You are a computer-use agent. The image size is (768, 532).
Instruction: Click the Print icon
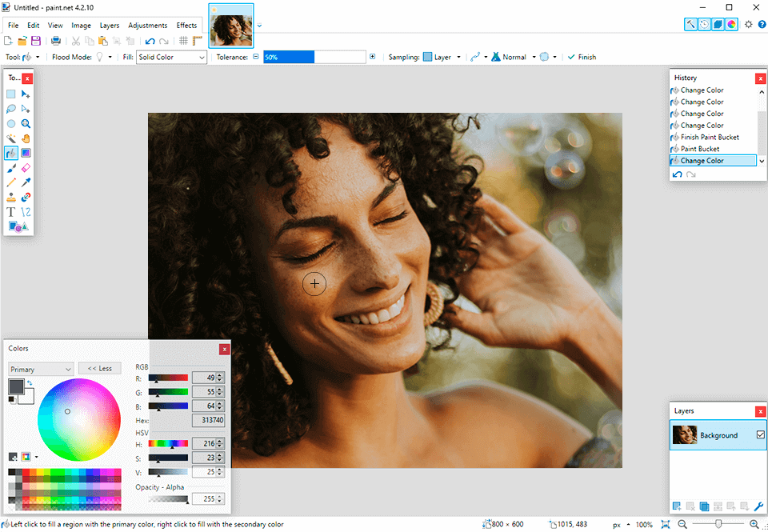click(56, 41)
